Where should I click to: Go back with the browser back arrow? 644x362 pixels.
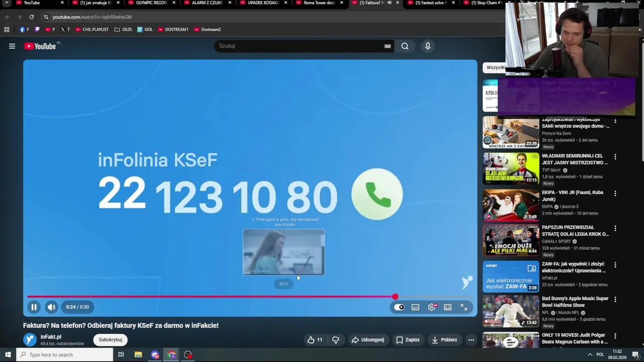point(7,17)
